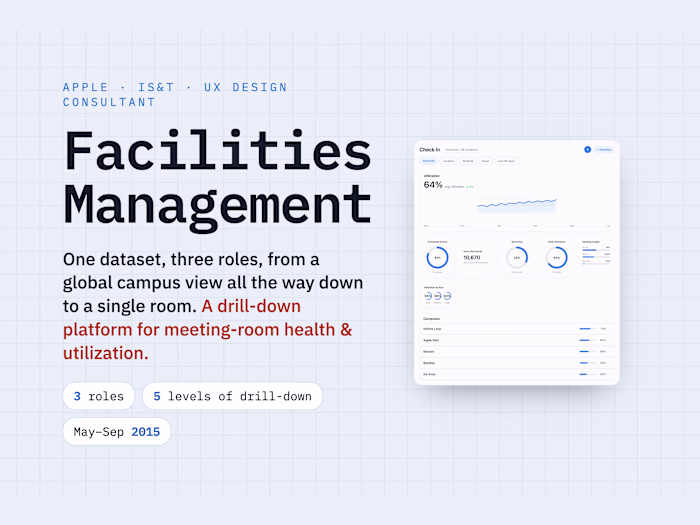Screen dimensions: 700x525
Task: Expand chevron on De Anza row
Action: [610, 374]
